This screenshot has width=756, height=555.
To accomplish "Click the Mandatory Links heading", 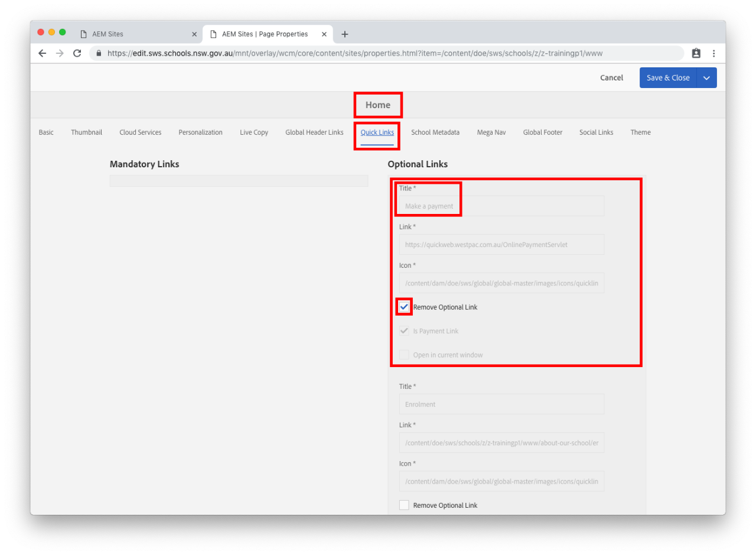I will click(144, 164).
